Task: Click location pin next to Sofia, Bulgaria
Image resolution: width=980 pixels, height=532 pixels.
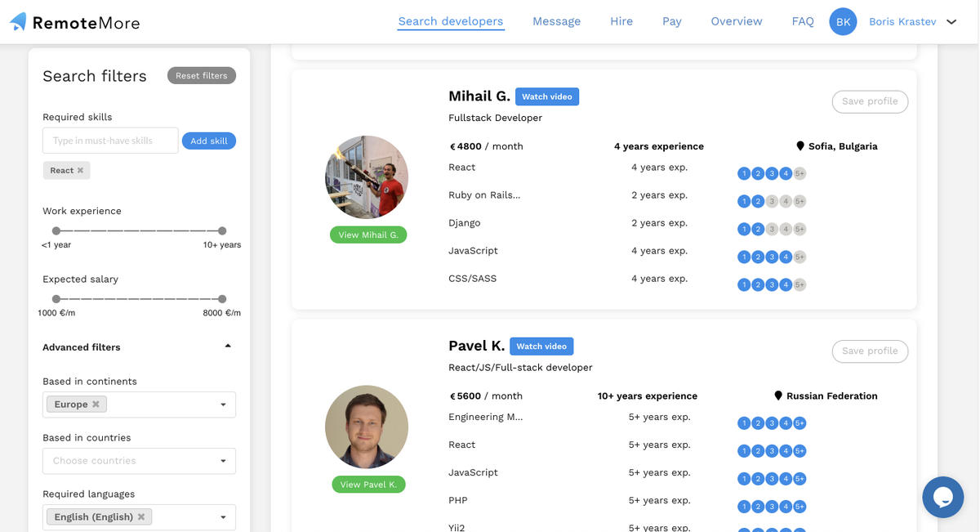Action: 800,146
